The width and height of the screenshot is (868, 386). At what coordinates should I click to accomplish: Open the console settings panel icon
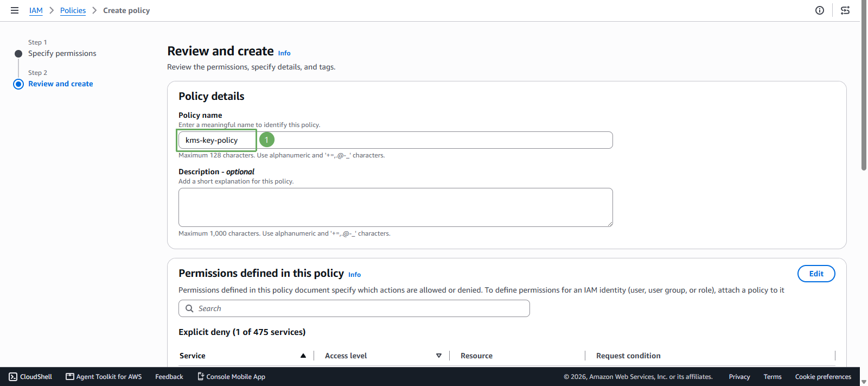click(x=845, y=10)
